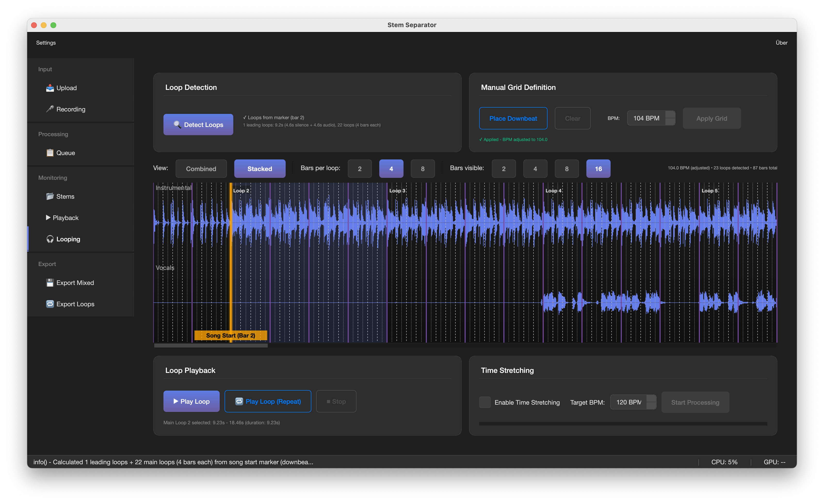Click the Recording microphone icon
Screen dimensions: 824x504
(50, 109)
